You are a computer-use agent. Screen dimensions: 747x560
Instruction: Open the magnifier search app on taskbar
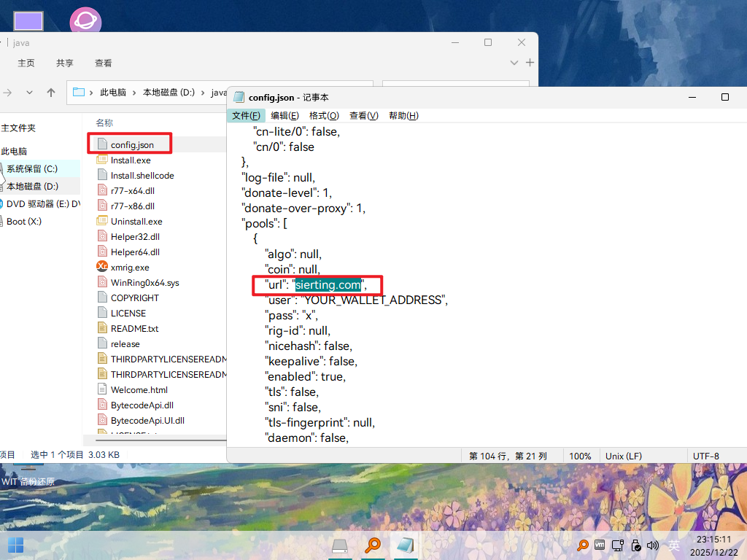click(x=373, y=545)
